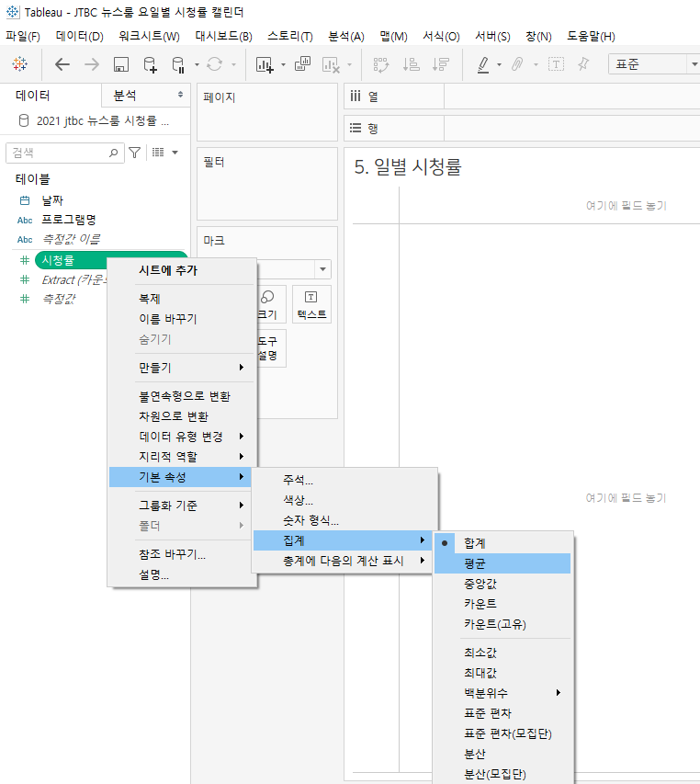
Task: Select 평균 in the aggregation submenu
Action: coord(503,563)
